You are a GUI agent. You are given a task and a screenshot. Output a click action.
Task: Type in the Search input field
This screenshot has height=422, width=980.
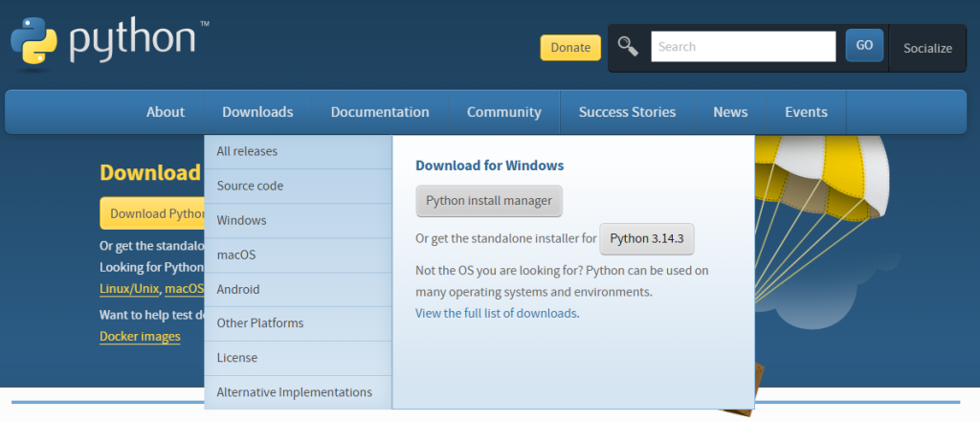(743, 46)
